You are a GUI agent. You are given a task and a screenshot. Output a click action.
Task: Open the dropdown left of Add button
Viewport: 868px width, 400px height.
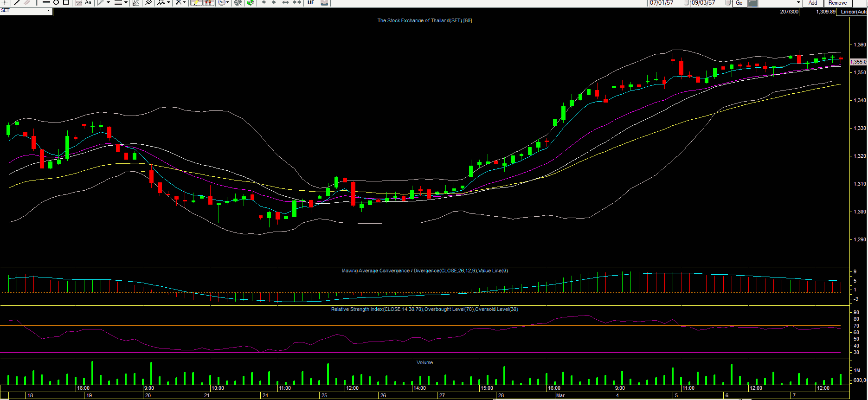pyautogui.click(x=798, y=2)
